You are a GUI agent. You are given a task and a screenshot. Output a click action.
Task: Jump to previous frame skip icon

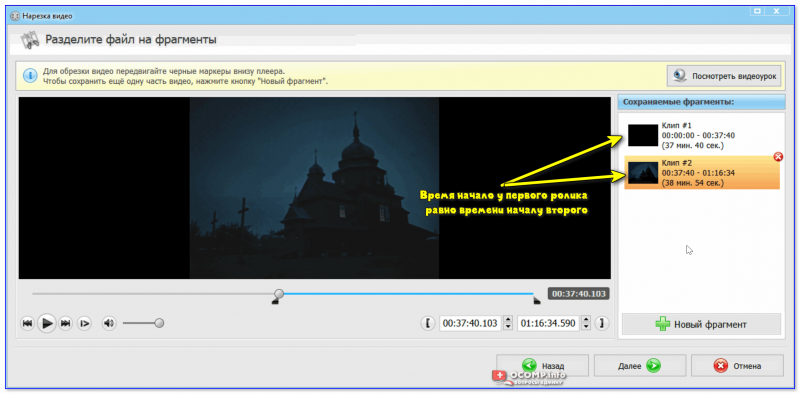coord(27,323)
